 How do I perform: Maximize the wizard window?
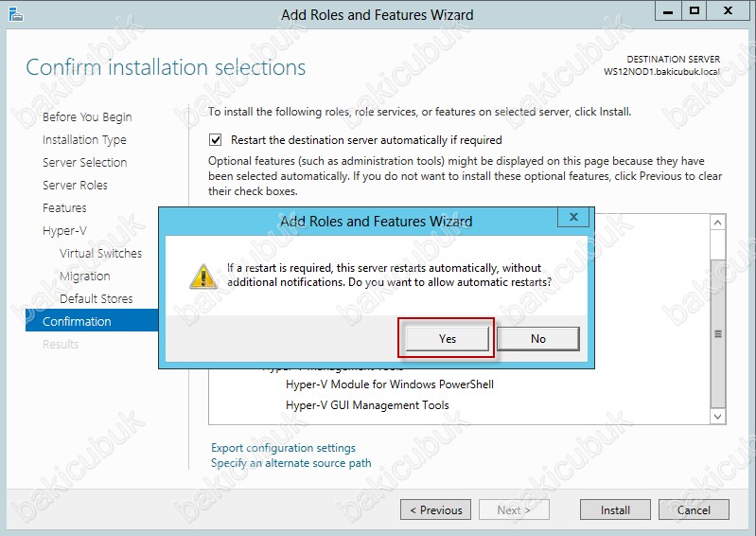click(x=694, y=10)
